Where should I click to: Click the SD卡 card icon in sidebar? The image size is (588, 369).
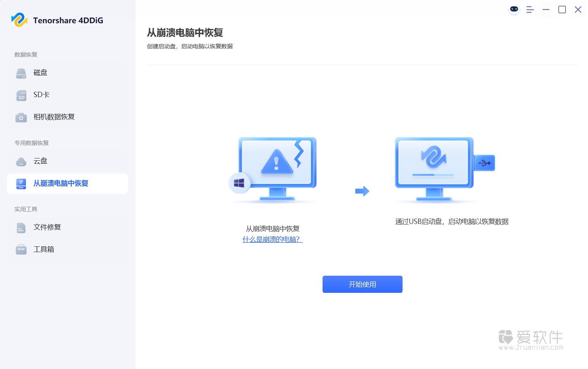[x=21, y=95]
